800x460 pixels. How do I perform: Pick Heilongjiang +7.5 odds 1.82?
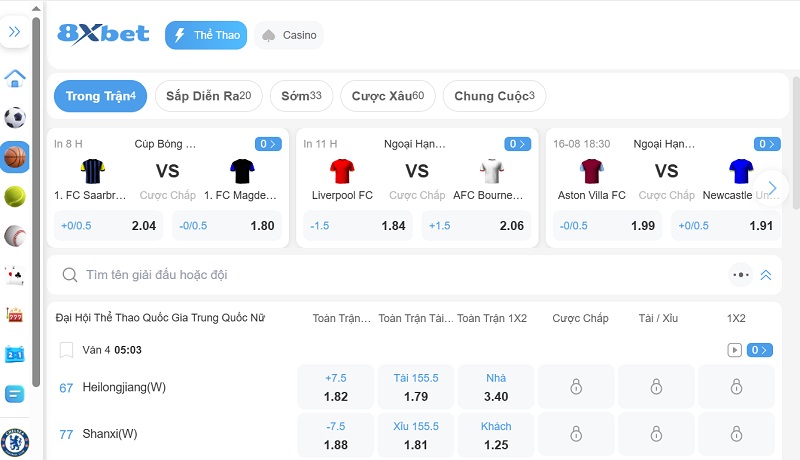[x=336, y=387]
